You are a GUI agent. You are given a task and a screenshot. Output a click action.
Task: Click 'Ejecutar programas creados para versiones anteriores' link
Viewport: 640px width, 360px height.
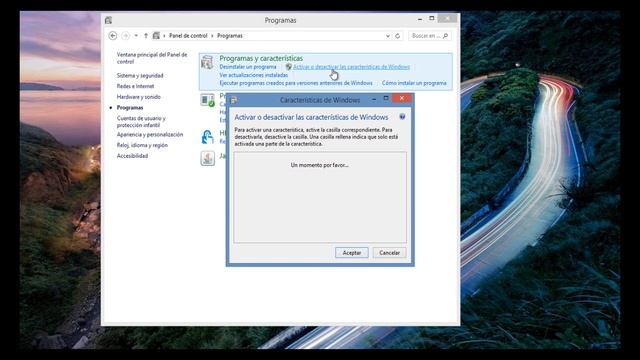[296, 83]
